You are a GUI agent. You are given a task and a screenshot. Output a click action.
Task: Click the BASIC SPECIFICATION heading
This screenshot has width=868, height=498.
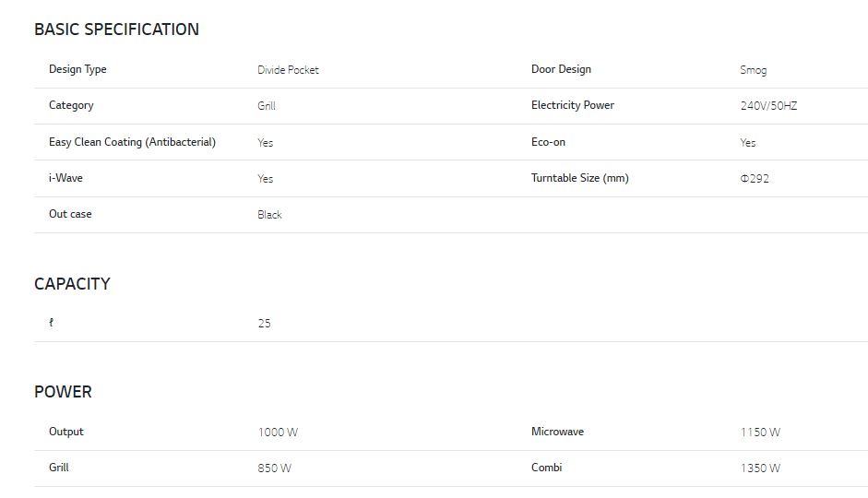point(116,30)
